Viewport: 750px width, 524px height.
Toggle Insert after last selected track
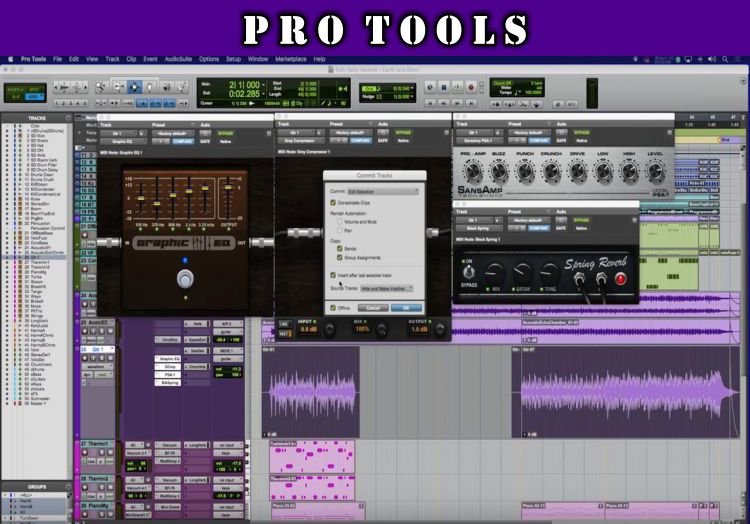pyautogui.click(x=333, y=275)
